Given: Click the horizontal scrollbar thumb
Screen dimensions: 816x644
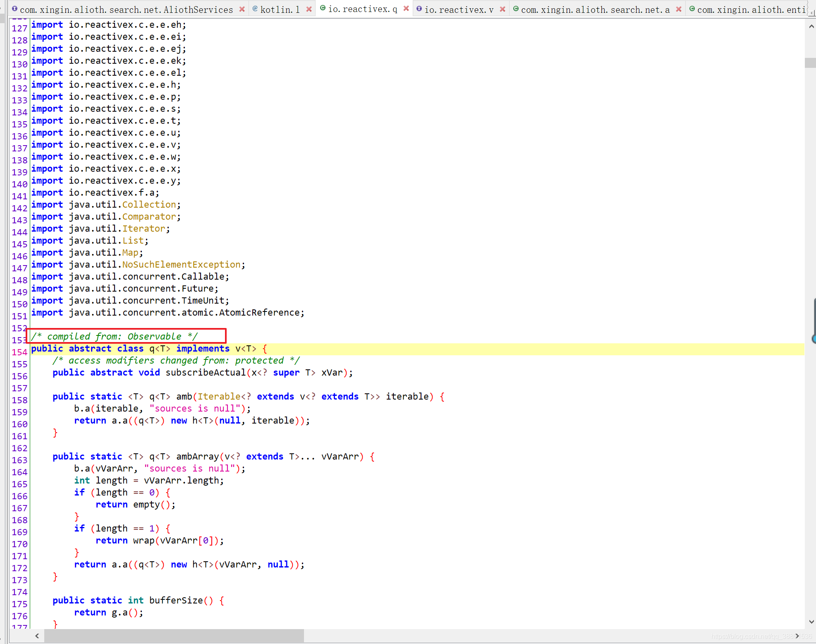Looking at the screenshot, I should point(174,636).
